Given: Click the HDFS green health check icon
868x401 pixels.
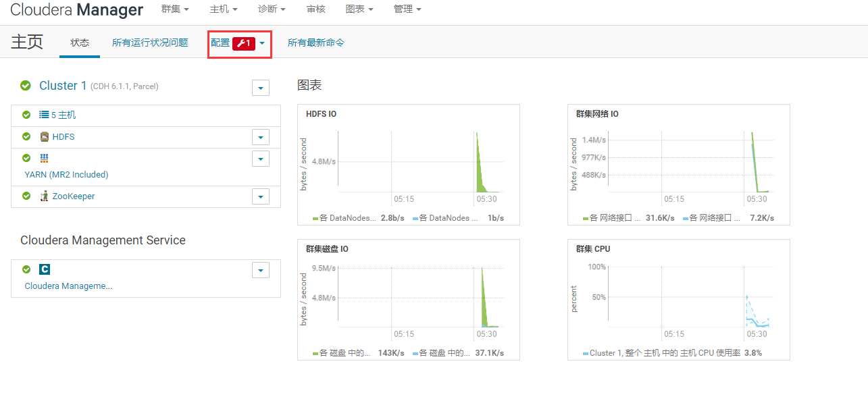Looking at the screenshot, I should point(26,136).
